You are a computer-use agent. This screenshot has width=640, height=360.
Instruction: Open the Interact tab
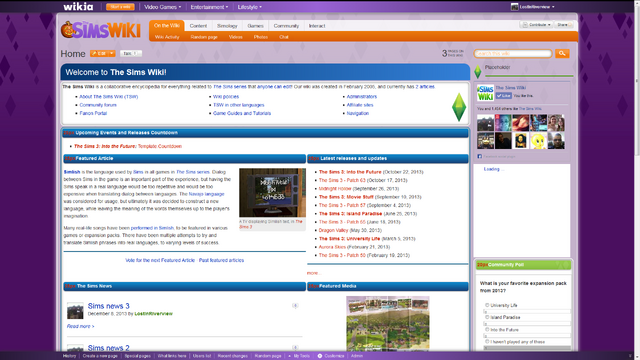point(317,26)
